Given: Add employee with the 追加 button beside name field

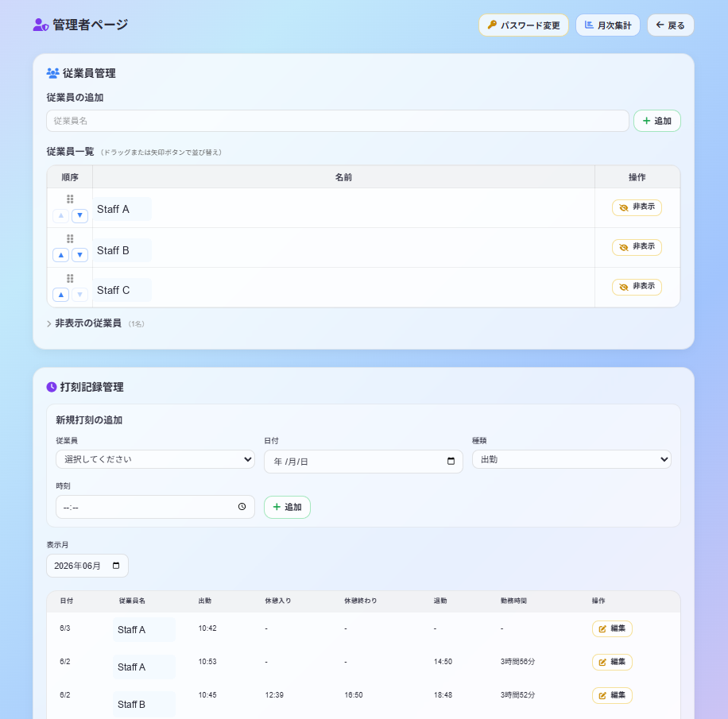Looking at the screenshot, I should tap(657, 121).
